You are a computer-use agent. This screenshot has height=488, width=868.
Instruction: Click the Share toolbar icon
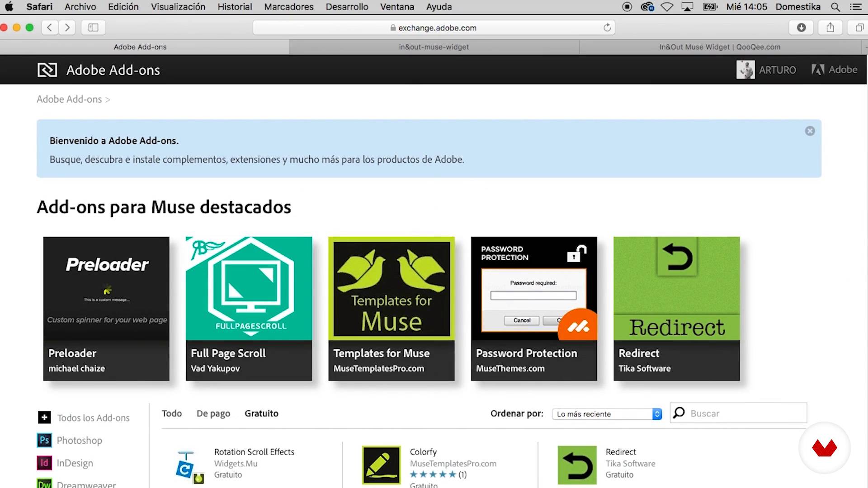pos(830,28)
